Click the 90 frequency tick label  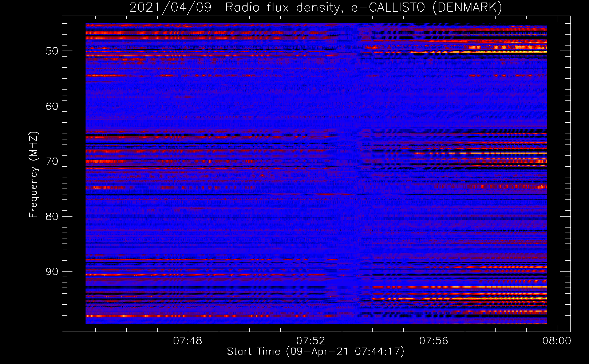coord(52,272)
